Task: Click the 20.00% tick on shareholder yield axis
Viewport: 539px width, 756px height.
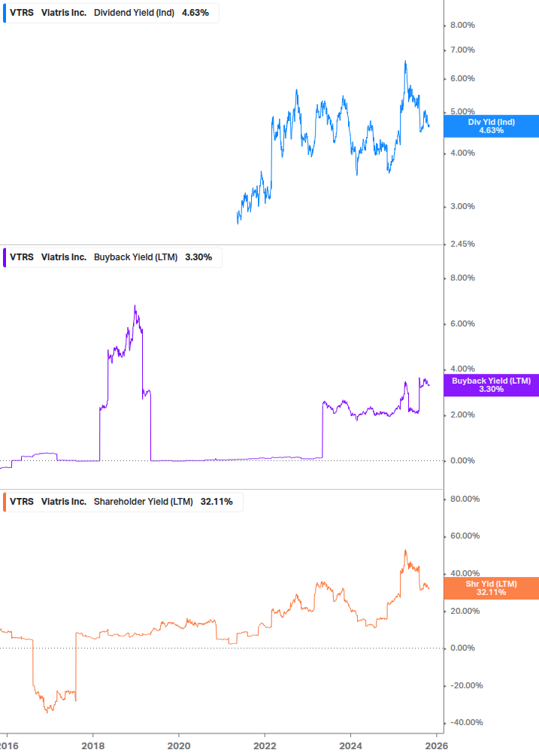Action: click(x=465, y=612)
